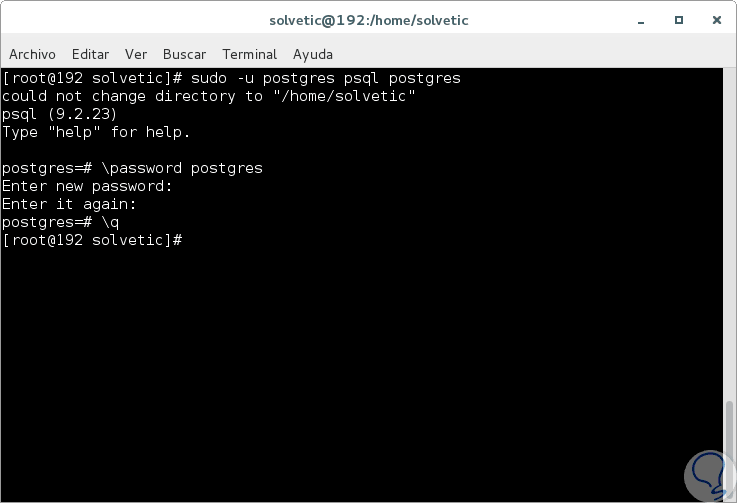Click the psql (9.2.23) version line
This screenshot has width=737, height=503.
click(x=60, y=114)
